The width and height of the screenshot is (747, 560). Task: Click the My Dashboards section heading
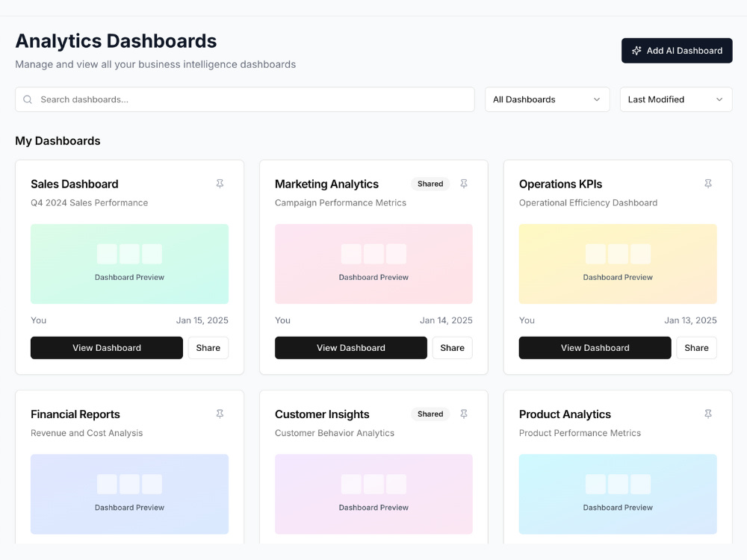click(58, 141)
